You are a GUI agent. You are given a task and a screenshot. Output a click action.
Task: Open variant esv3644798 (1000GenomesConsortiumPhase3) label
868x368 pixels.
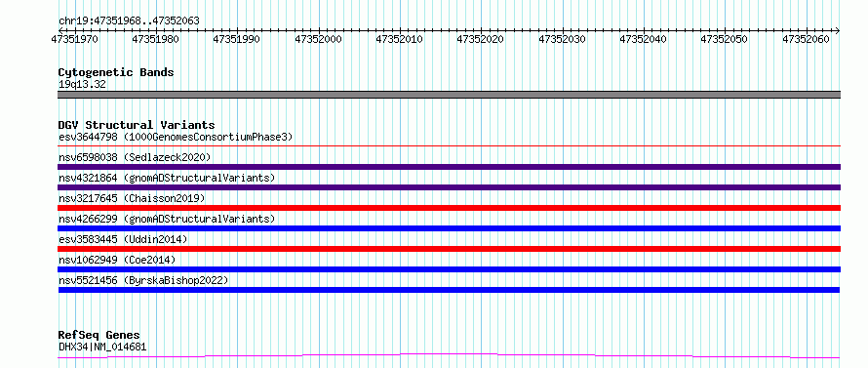[176, 137]
